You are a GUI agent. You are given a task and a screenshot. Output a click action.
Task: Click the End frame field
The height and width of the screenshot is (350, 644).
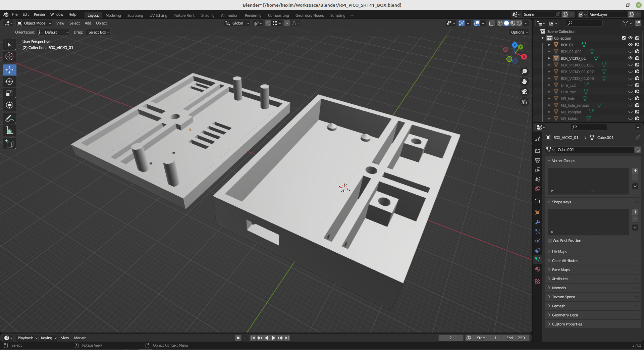516,338
